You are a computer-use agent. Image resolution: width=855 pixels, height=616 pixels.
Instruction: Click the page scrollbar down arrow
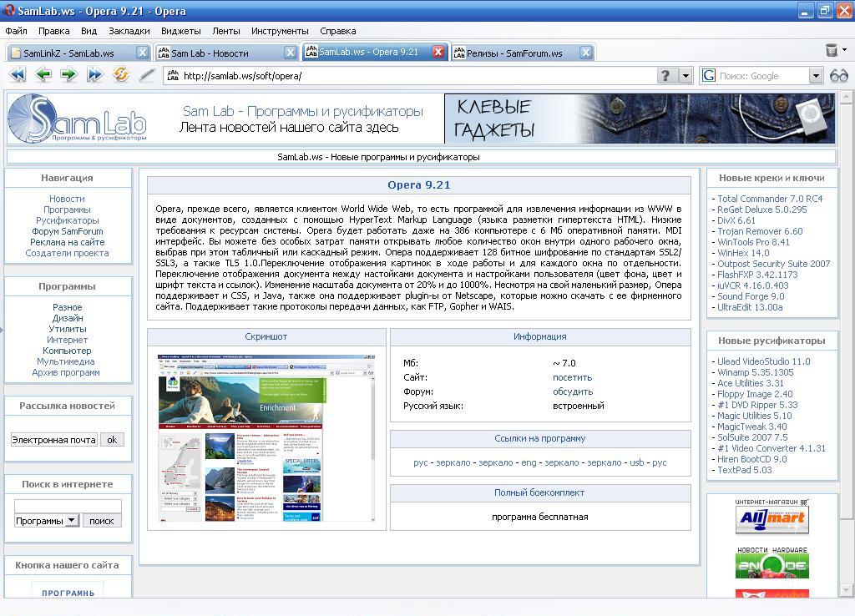tap(846, 590)
